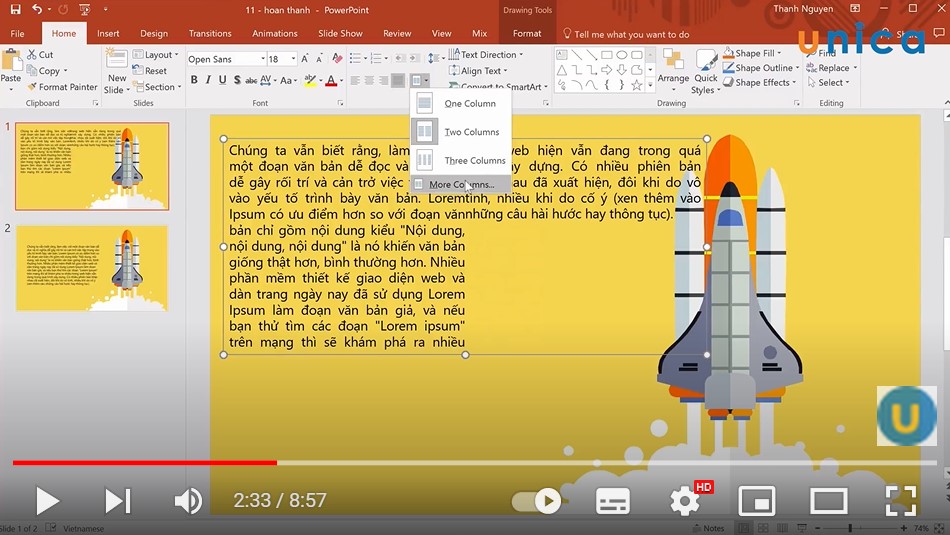This screenshot has width=950, height=535.
Task: Switch to the Transitions ribbon tab
Action: pos(209,33)
